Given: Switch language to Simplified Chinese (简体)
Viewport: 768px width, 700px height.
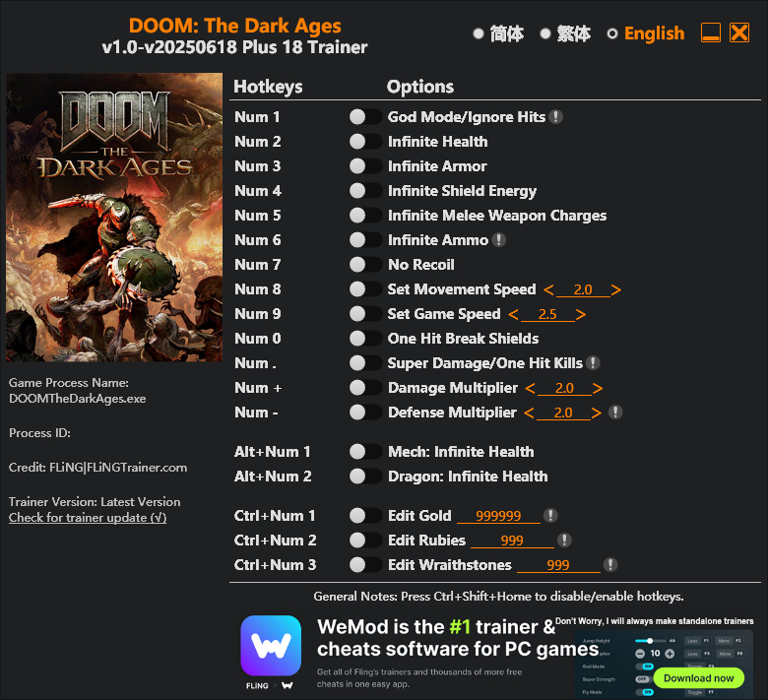Looking at the screenshot, I should click(479, 33).
